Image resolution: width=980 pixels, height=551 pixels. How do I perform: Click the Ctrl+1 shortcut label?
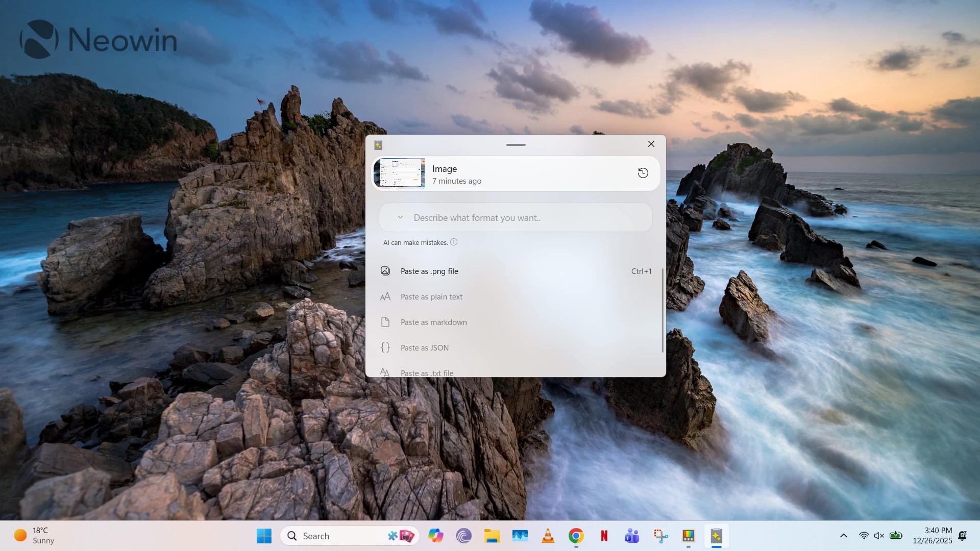coord(642,271)
